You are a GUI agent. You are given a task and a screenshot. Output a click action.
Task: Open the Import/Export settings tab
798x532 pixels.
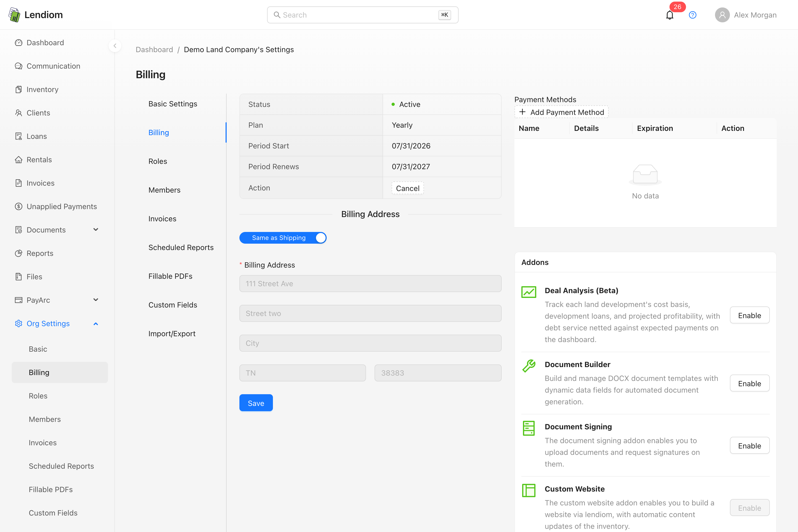click(x=172, y=334)
